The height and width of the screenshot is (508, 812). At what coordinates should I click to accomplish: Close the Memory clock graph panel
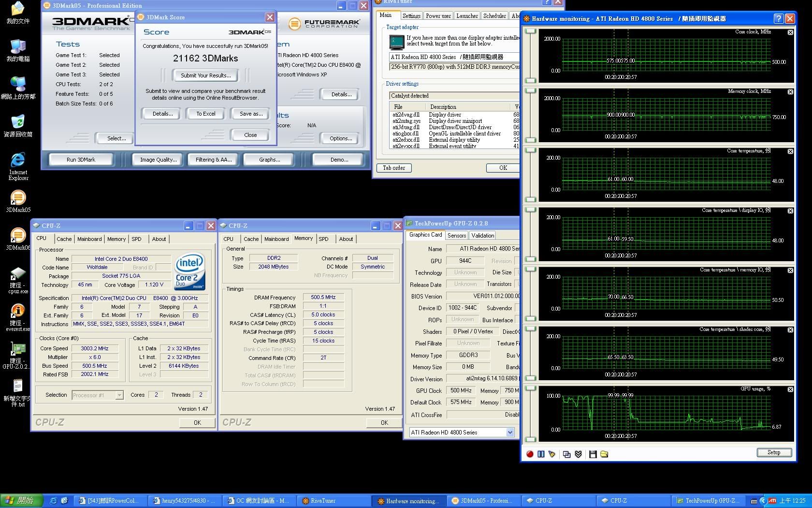(790, 92)
